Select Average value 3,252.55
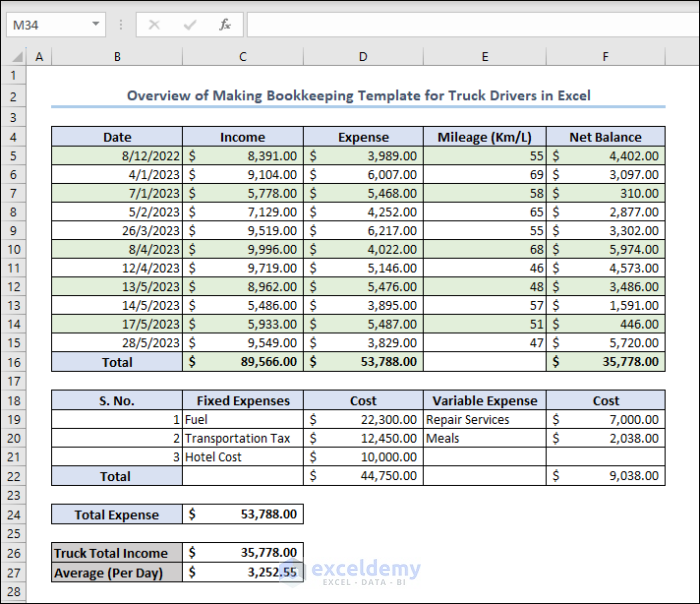Viewport: 700px width, 604px height. 243,572
